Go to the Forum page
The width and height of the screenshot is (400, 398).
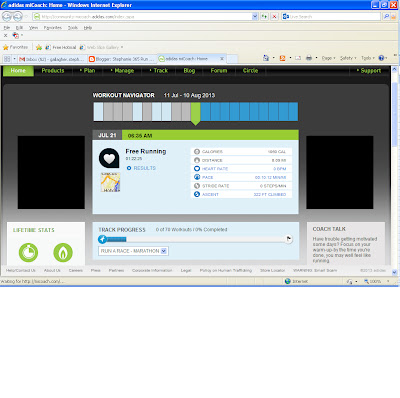pos(219,71)
